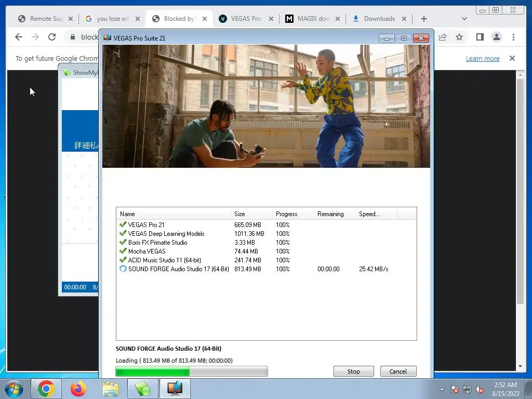The height and width of the screenshot is (399, 532).
Task: Open the Chrome profile icon
Action: pos(497,37)
